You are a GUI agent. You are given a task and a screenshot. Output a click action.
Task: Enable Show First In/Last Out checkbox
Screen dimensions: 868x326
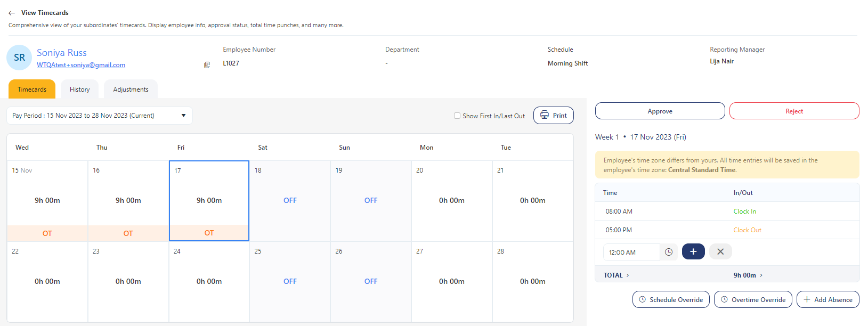coord(457,116)
